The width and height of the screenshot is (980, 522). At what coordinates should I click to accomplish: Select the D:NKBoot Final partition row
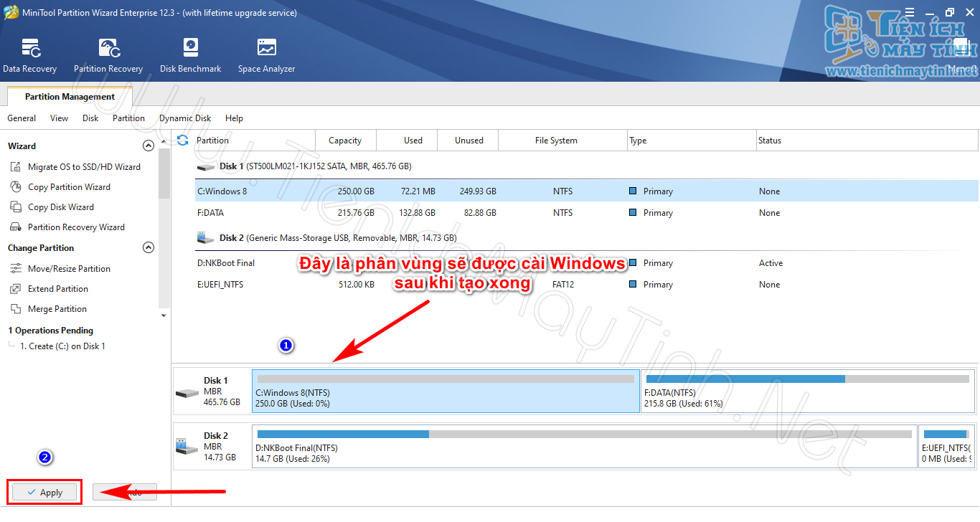coord(586,263)
